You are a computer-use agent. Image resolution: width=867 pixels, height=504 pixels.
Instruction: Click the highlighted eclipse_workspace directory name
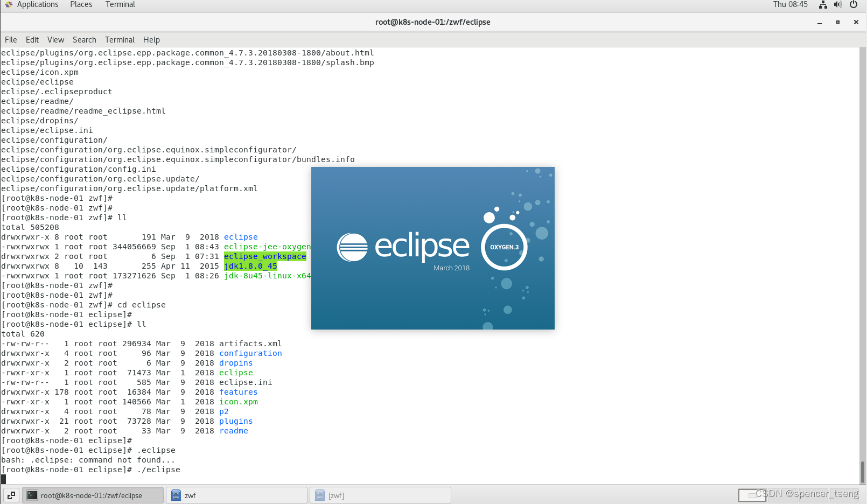(265, 256)
